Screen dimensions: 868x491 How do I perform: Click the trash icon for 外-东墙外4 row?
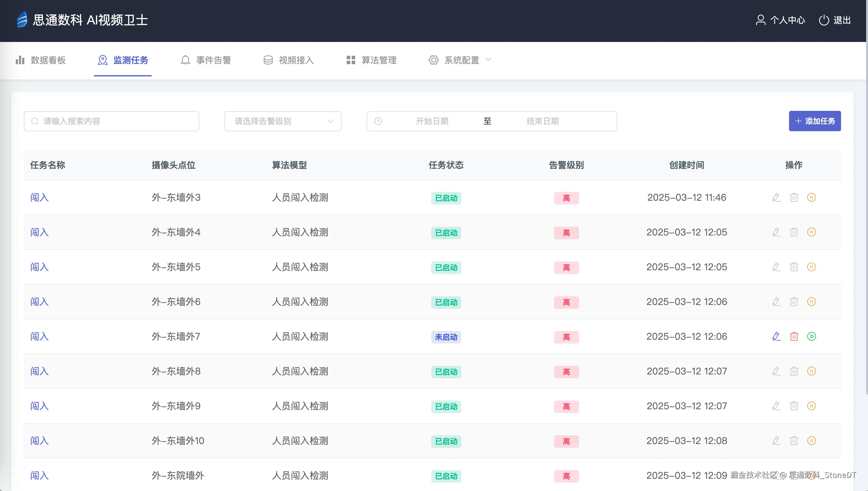pos(794,232)
